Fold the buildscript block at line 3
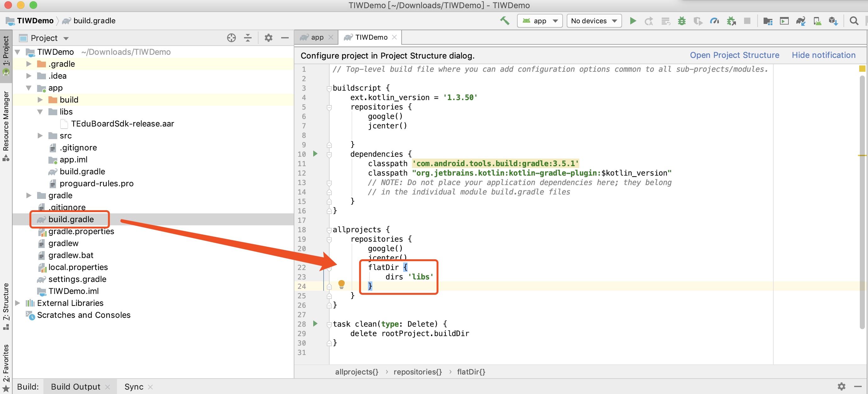 point(329,88)
